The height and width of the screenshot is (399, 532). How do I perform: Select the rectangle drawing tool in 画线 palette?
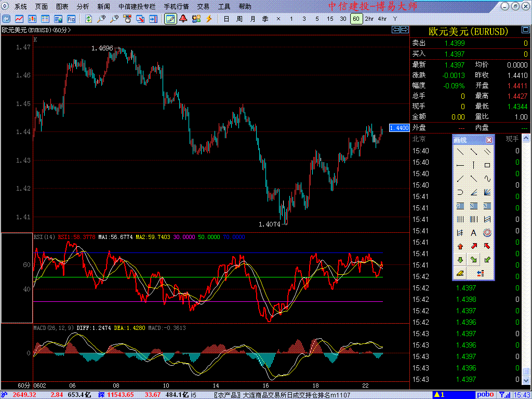click(487, 165)
